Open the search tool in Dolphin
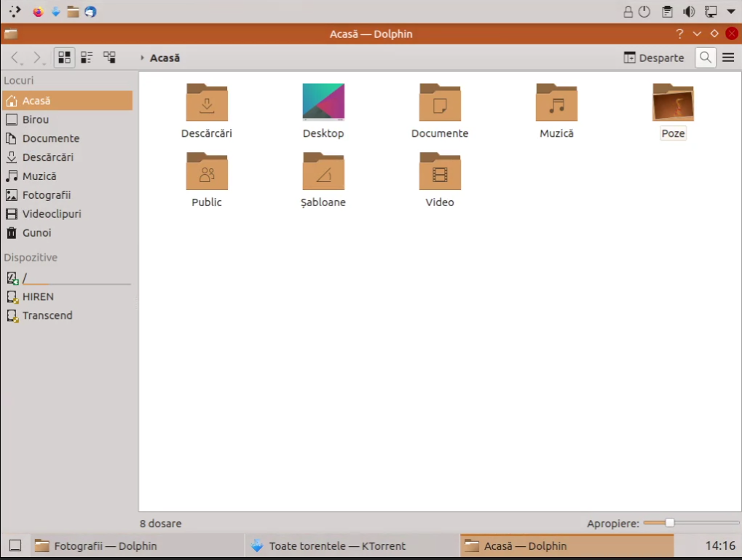Image resolution: width=742 pixels, height=560 pixels. [x=705, y=58]
